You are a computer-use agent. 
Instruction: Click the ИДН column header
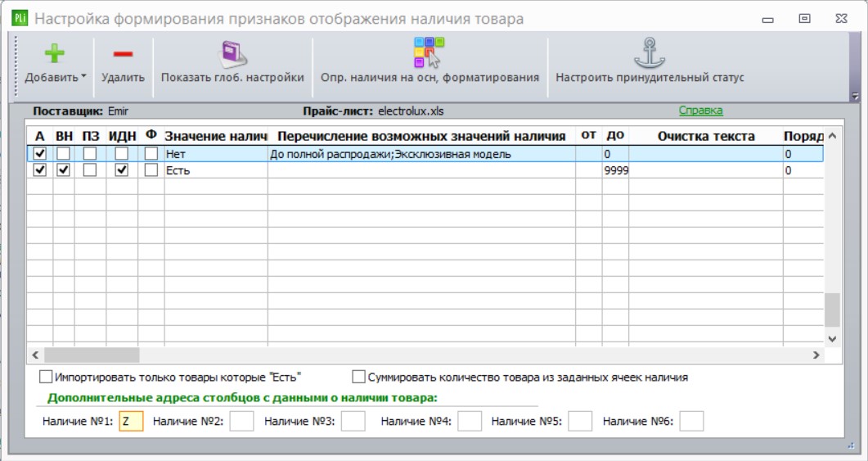(x=123, y=136)
